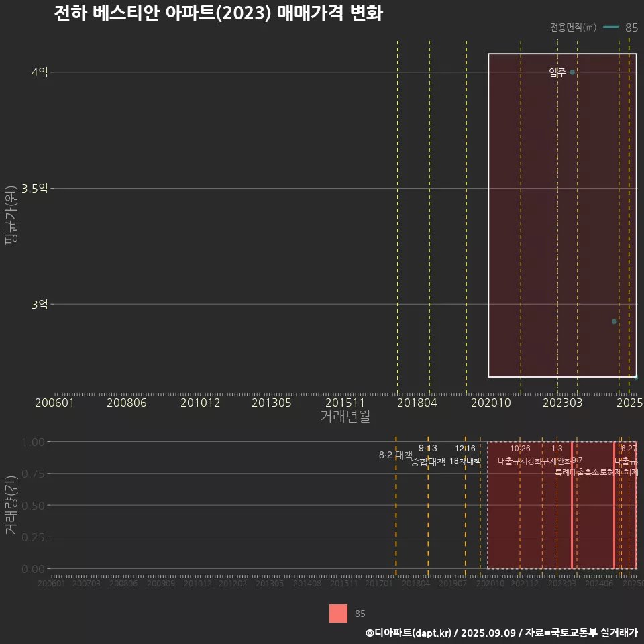Viewport: 644px width, 644px height.
Task: Click the ©디아파트(dapt.kr) source credit footer
Action: pyautogui.click(x=501, y=633)
